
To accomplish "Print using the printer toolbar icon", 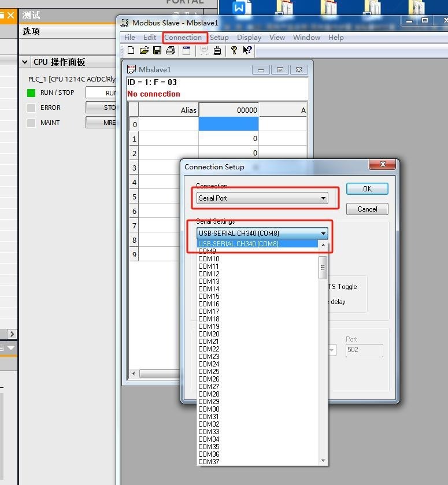I will [171, 50].
